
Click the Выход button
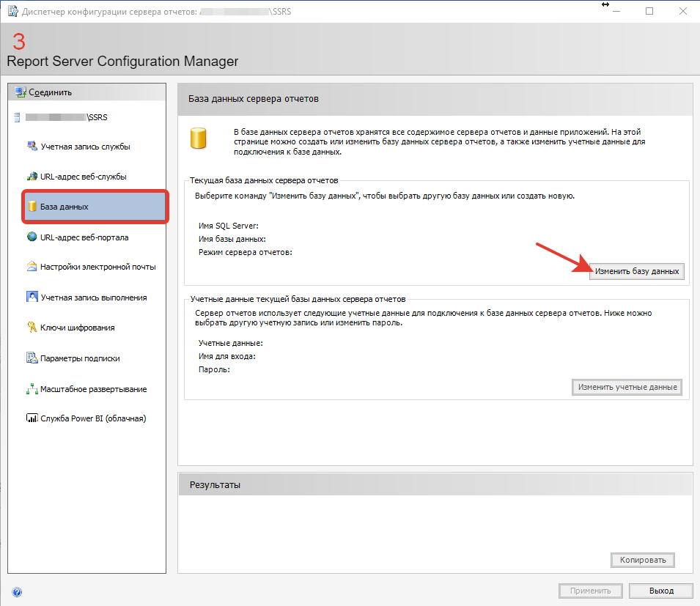pos(661,591)
